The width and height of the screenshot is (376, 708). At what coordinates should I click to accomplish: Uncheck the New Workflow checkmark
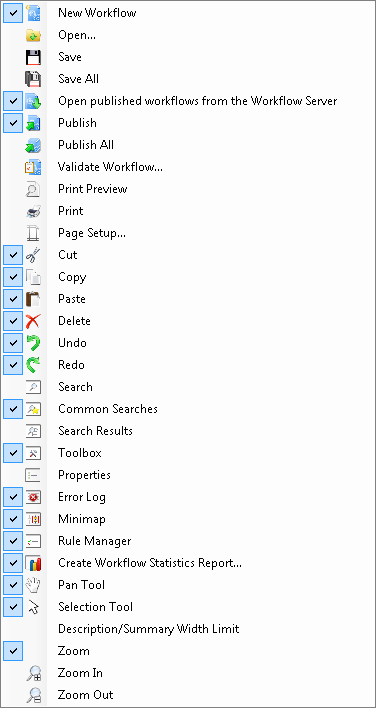(x=13, y=13)
